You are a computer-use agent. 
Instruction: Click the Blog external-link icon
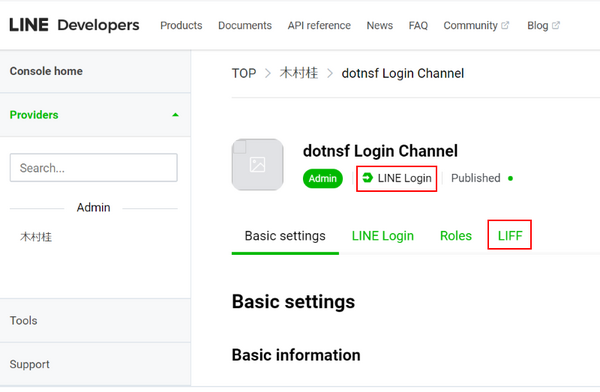tap(556, 25)
